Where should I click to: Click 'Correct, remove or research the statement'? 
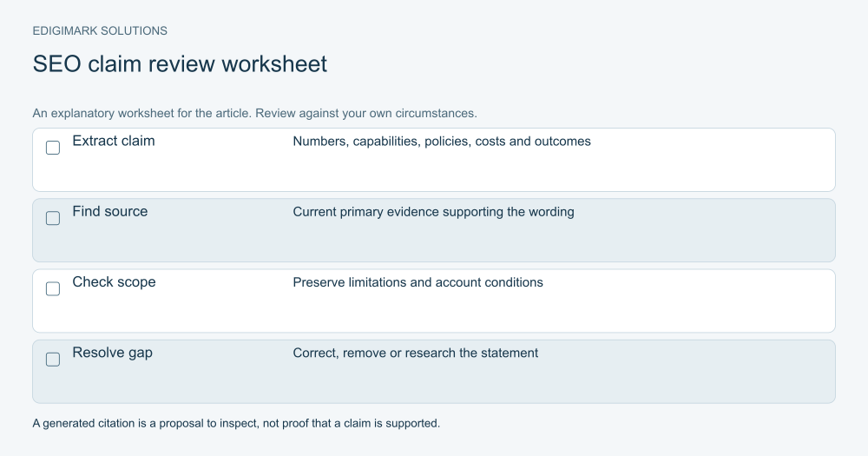415,353
